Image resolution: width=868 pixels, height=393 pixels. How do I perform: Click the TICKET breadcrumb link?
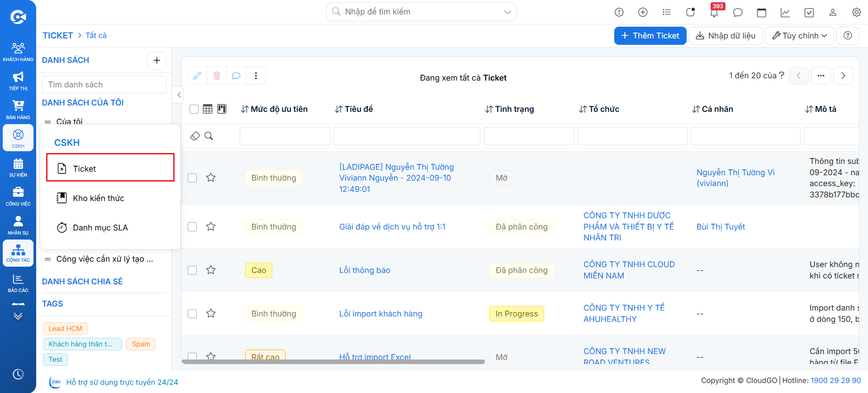pos(58,35)
